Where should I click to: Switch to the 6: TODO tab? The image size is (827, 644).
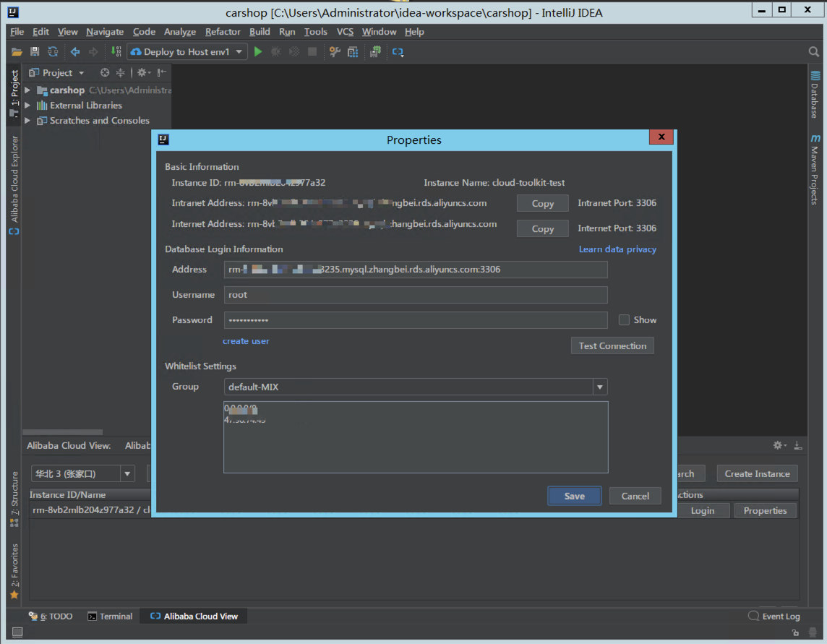51,616
